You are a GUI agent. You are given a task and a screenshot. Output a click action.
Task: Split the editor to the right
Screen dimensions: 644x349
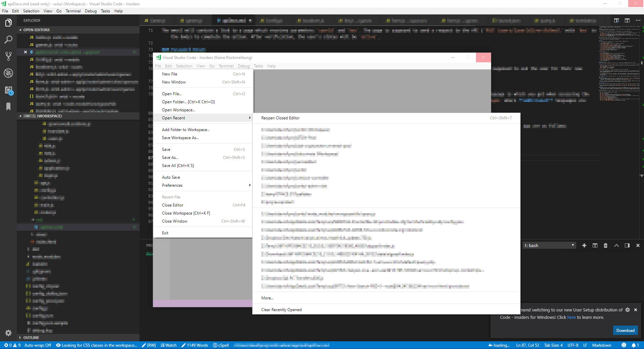click(627, 20)
